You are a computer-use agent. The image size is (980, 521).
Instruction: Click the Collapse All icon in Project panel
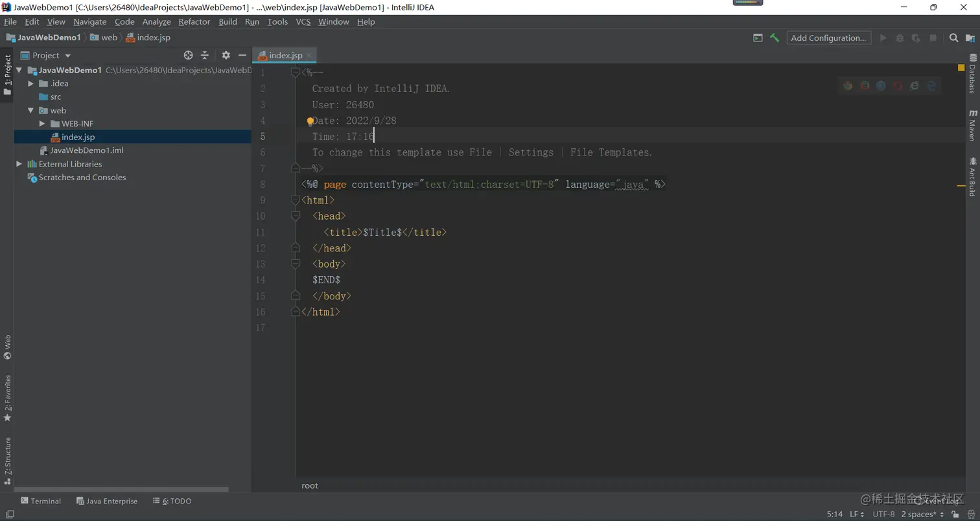click(x=205, y=55)
